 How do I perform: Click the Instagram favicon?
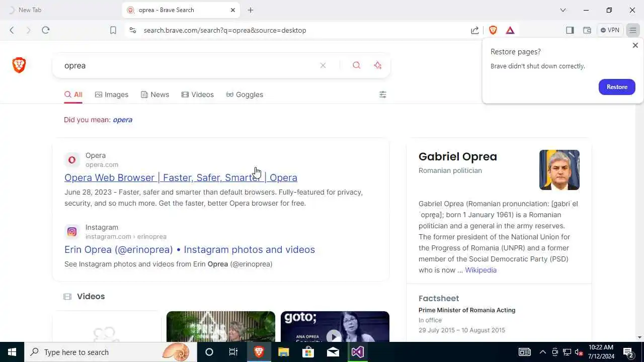[x=72, y=232]
